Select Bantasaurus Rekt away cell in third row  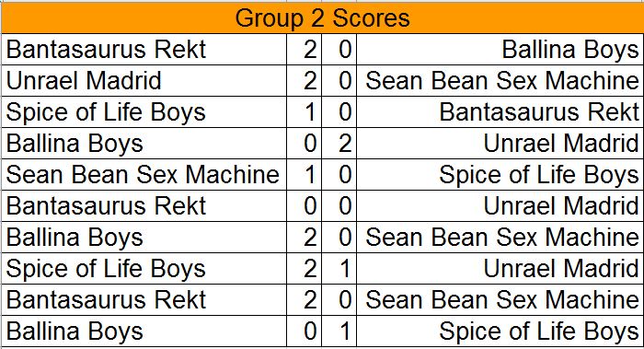[x=500, y=111]
